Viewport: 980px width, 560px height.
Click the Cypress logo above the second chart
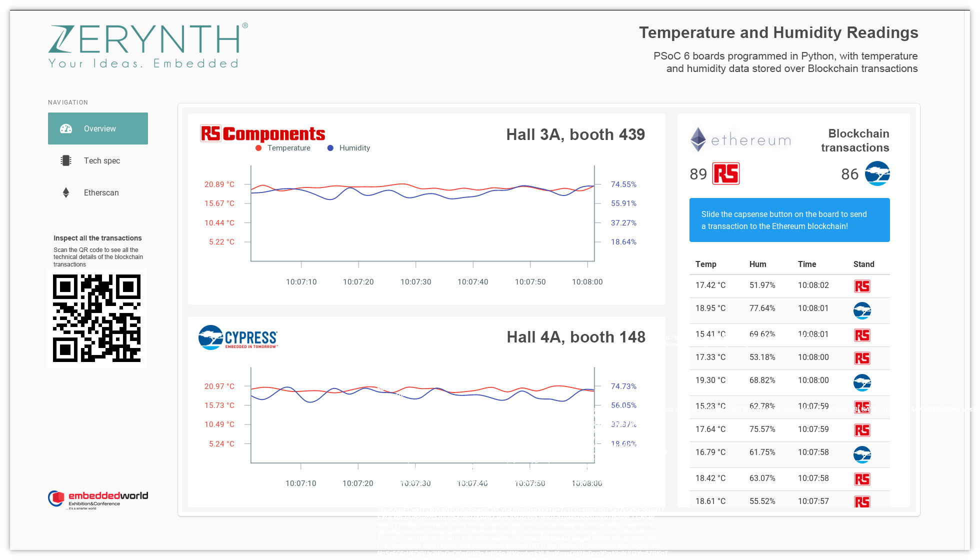238,337
